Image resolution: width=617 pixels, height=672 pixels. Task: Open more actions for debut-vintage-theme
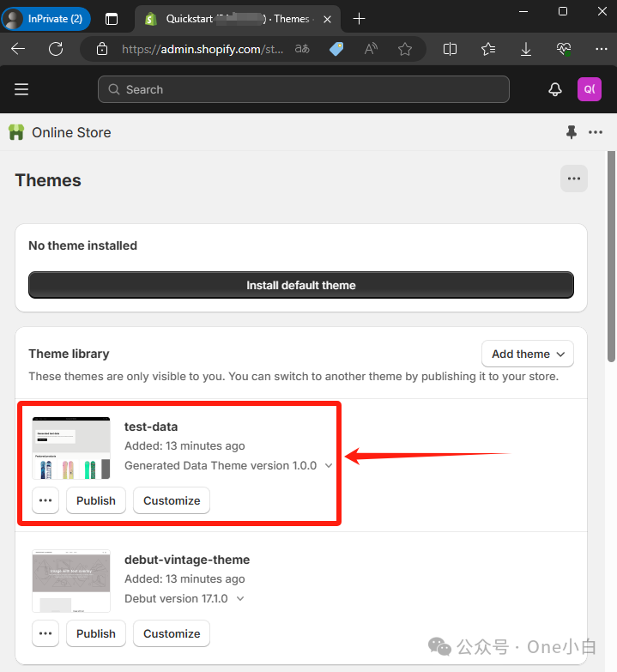click(x=45, y=633)
